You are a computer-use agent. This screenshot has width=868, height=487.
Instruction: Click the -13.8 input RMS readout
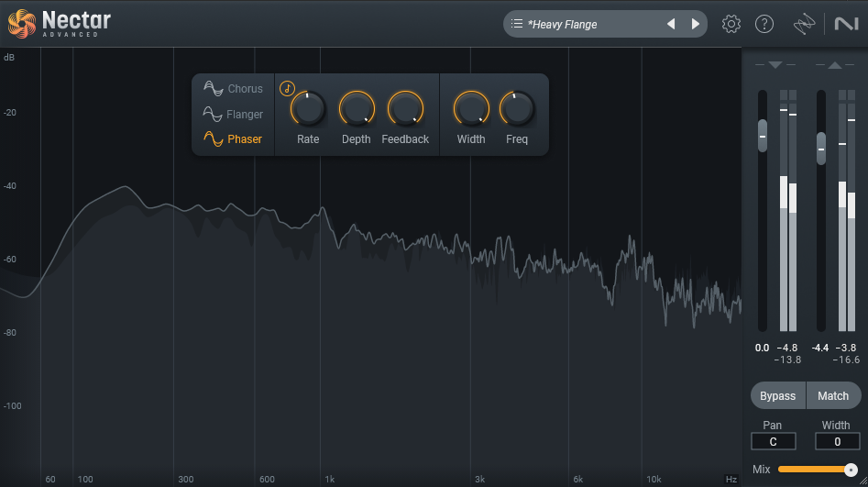point(787,360)
